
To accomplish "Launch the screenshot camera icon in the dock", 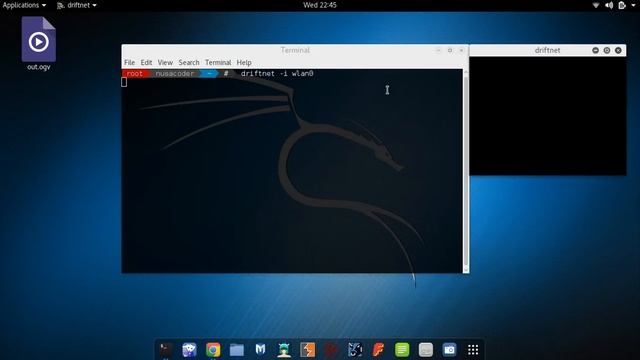I will [x=449, y=350].
